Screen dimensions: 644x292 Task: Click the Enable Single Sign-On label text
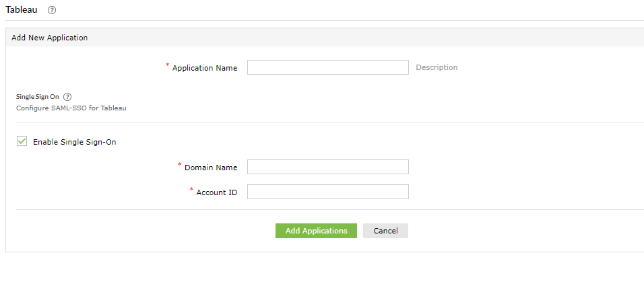tap(74, 142)
